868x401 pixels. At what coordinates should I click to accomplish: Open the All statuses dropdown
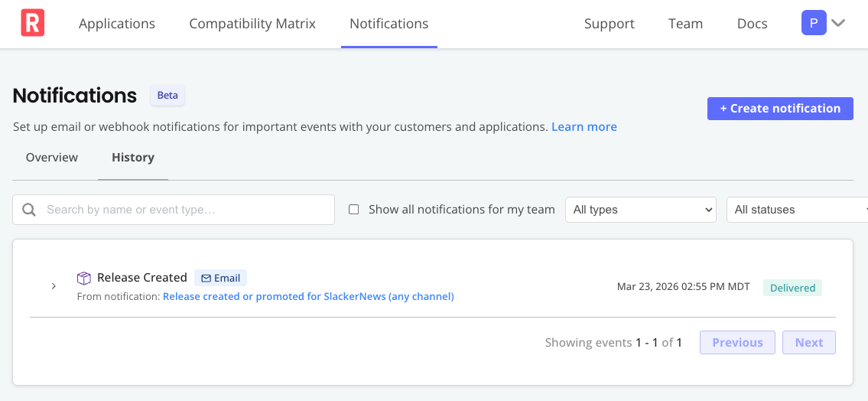coord(797,210)
